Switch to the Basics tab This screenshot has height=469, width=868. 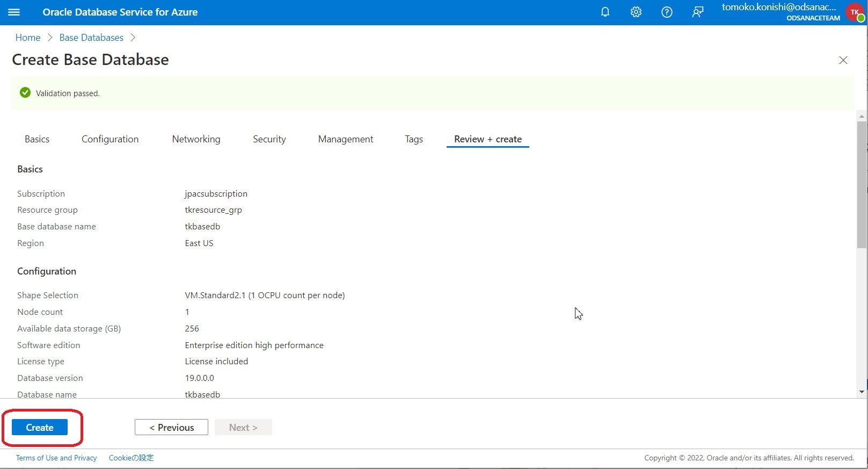click(x=37, y=139)
